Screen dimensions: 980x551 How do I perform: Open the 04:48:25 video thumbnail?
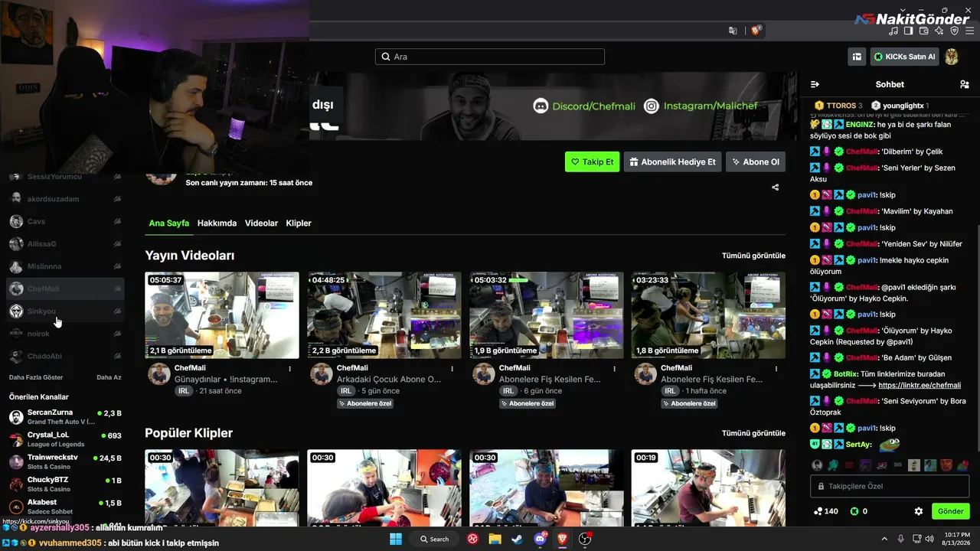384,315
